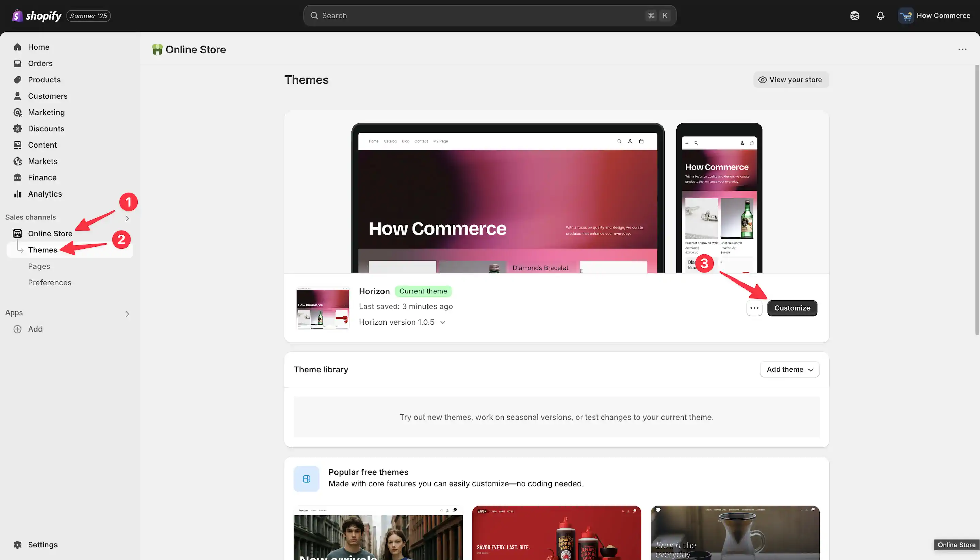
Task: Click the Summer '25 edition badge
Action: pos(88,16)
